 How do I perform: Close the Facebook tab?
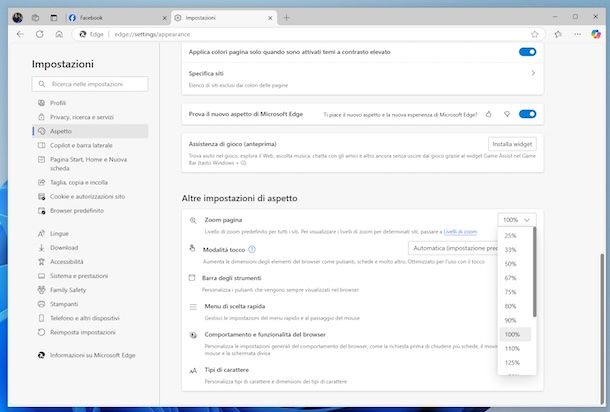click(164, 18)
